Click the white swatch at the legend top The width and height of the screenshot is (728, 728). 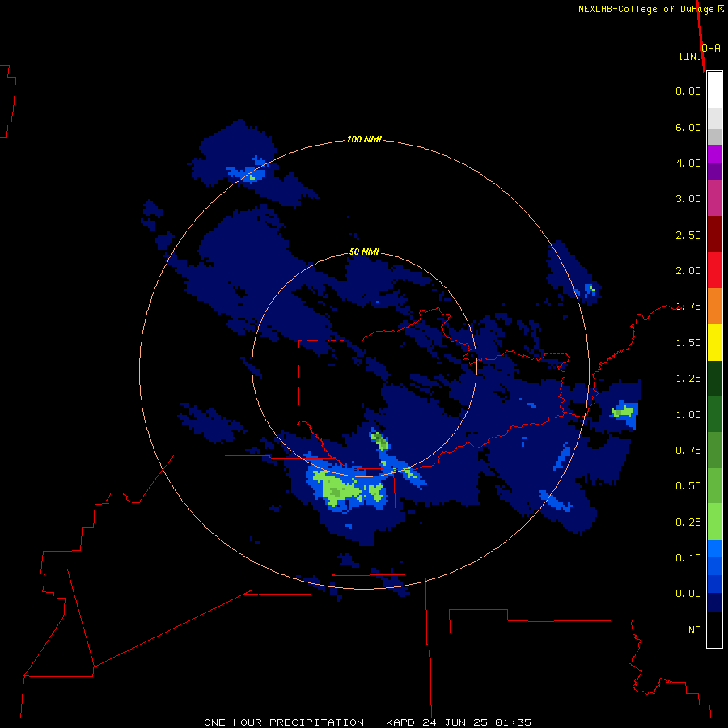click(714, 91)
